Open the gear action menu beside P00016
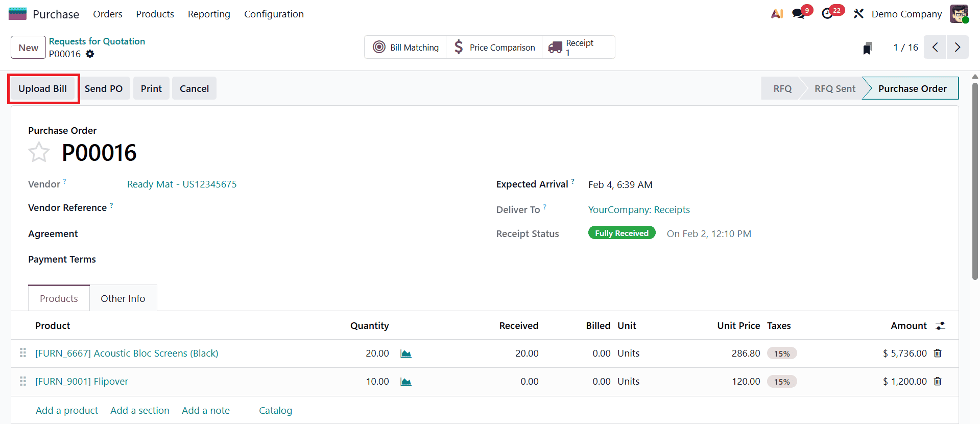Image resolution: width=980 pixels, height=424 pixels. click(x=90, y=54)
